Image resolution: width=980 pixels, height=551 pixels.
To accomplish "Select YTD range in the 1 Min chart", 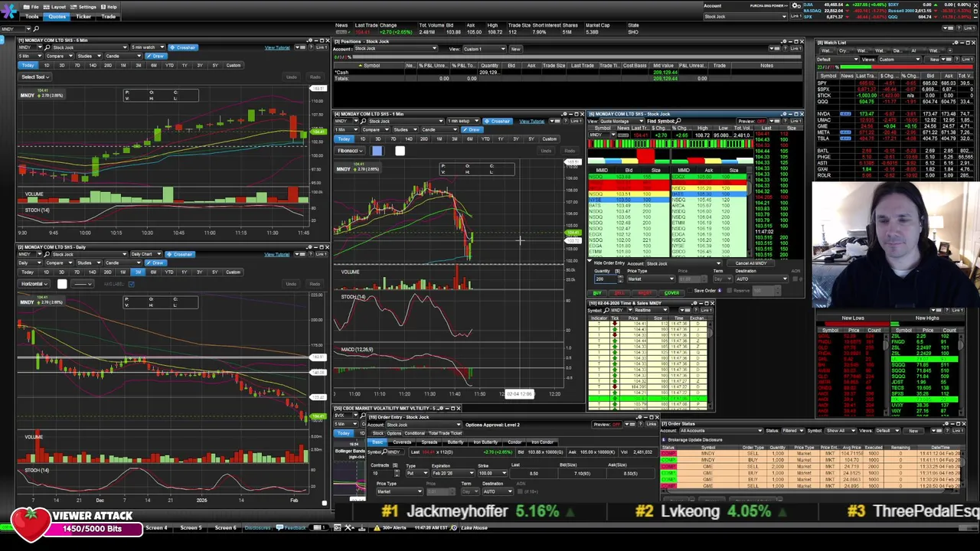I will [485, 139].
